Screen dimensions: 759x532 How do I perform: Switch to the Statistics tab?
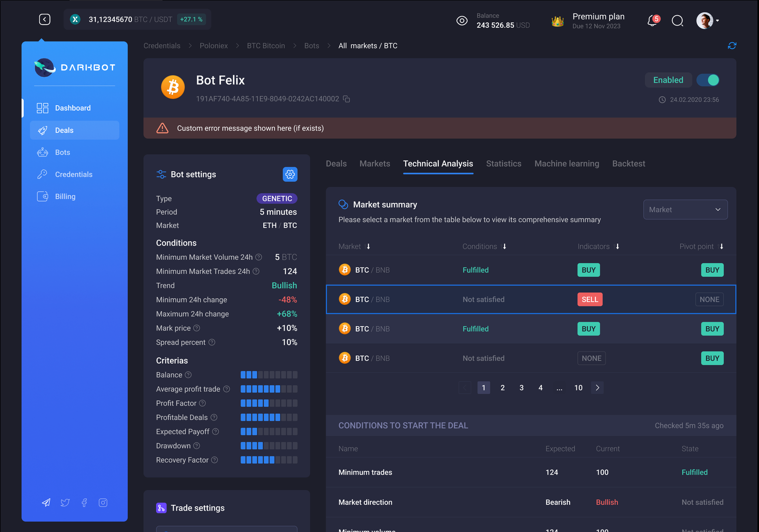[503, 164]
